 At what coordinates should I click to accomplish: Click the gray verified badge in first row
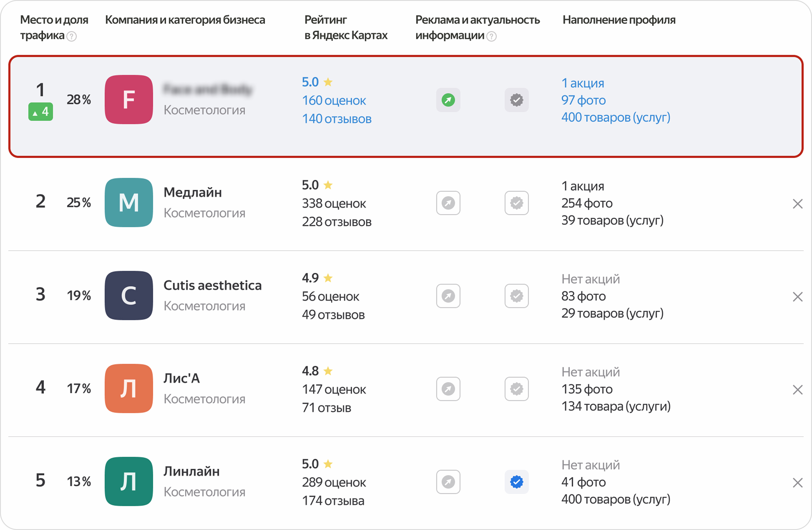(x=517, y=100)
